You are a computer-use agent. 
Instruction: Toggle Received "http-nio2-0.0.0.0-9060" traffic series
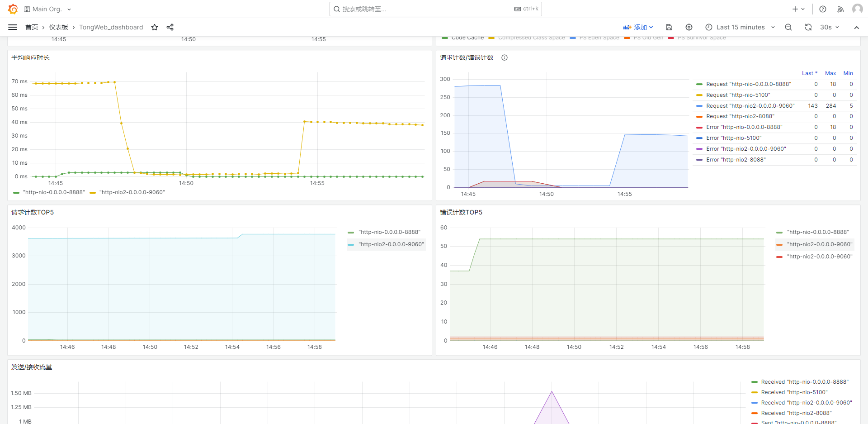[x=807, y=403]
